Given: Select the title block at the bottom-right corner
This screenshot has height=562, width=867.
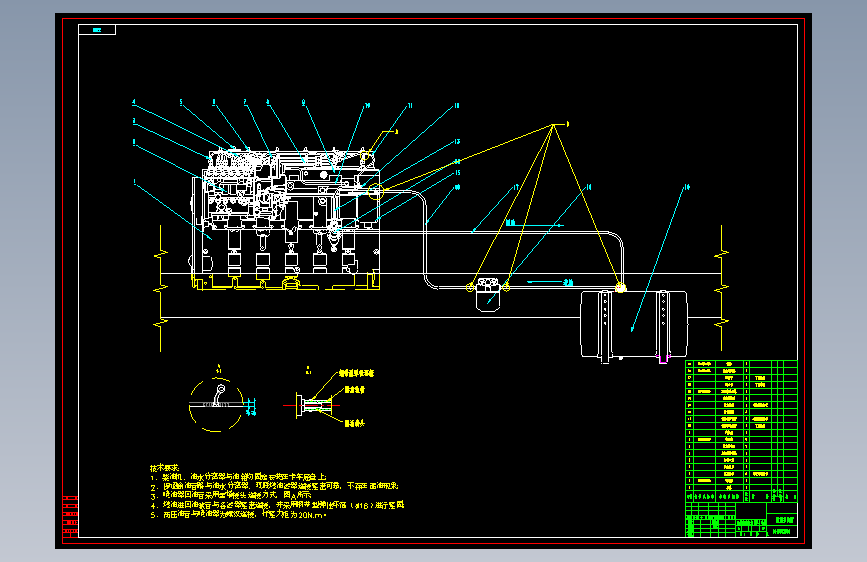Looking at the screenshot, I should (x=741, y=519).
